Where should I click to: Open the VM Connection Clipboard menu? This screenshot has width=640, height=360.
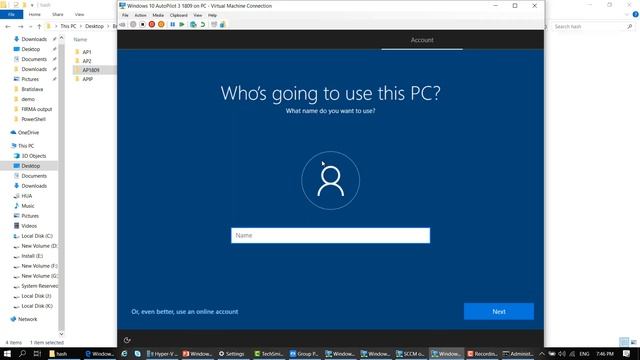(x=179, y=15)
